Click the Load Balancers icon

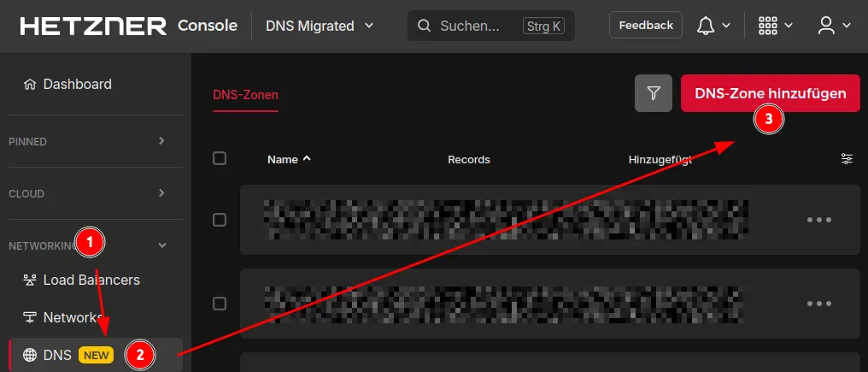(x=30, y=280)
